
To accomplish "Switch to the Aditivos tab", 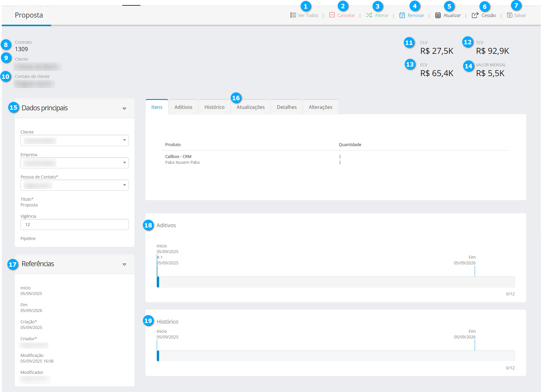I will pyautogui.click(x=183, y=107).
